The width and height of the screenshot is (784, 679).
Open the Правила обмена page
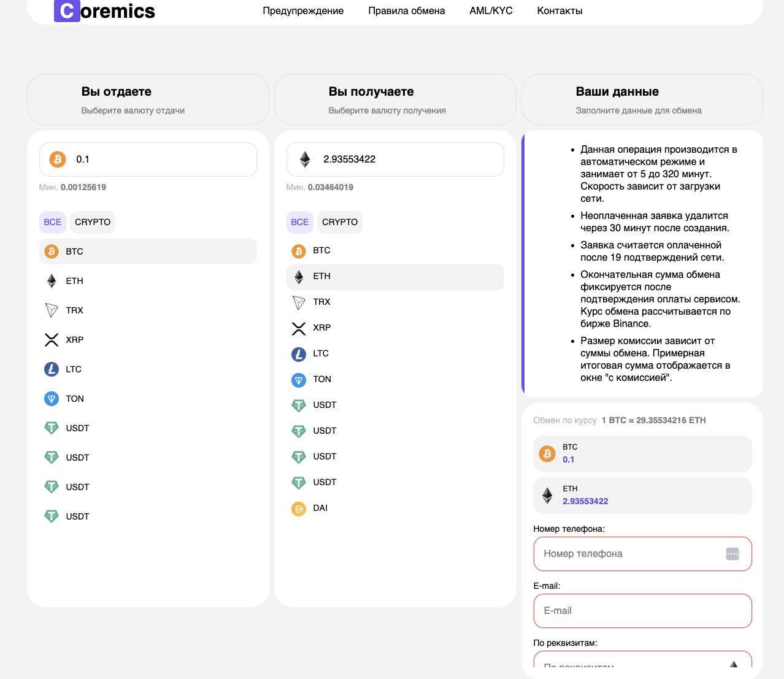coord(406,11)
